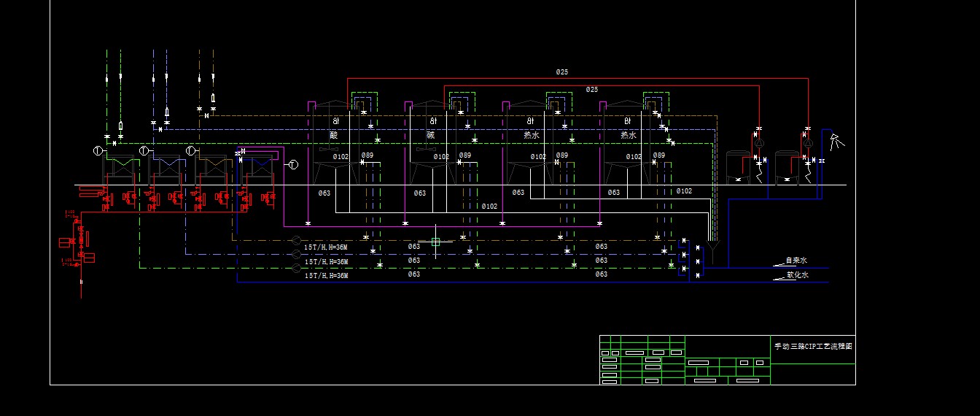The width and height of the screenshot is (980, 416).
Task: Pick the 089 label beside the acid tank
Action: [x=367, y=155]
